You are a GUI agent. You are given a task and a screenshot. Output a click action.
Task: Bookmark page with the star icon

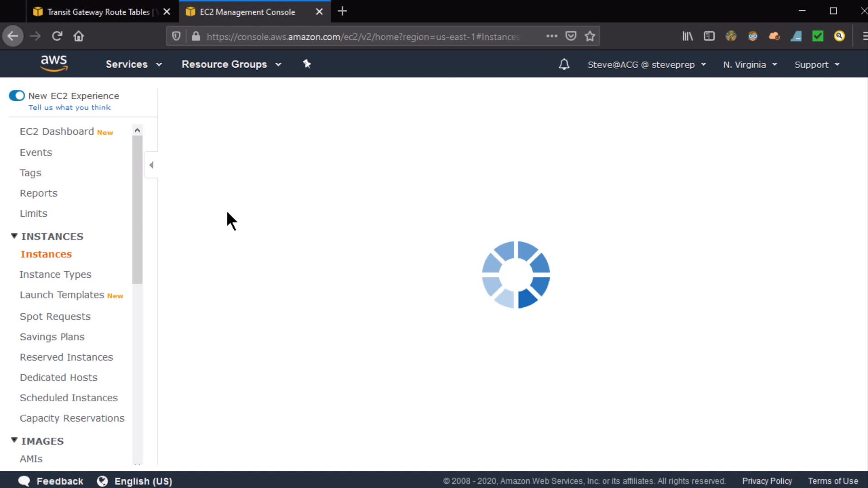pos(590,36)
